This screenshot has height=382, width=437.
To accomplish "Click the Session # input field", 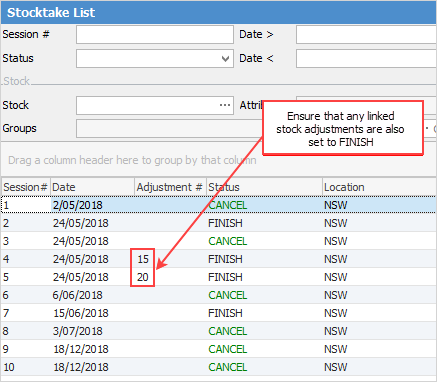I will coord(155,35).
